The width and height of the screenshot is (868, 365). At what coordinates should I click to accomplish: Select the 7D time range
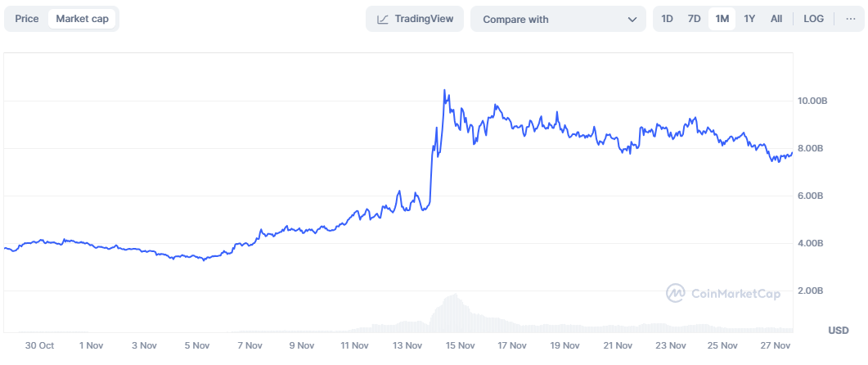694,19
